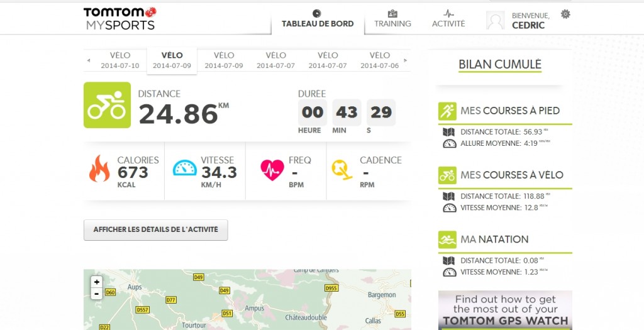Screen dimensions: 644x330
Task: Select the Vélo 2014-07-06 activity
Action: (379, 60)
